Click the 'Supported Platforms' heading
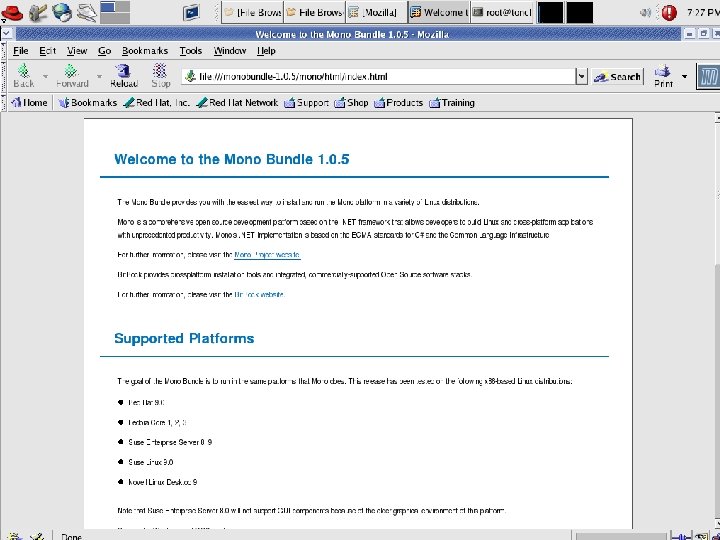Image resolution: width=720 pixels, height=540 pixels. [x=184, y=338]
